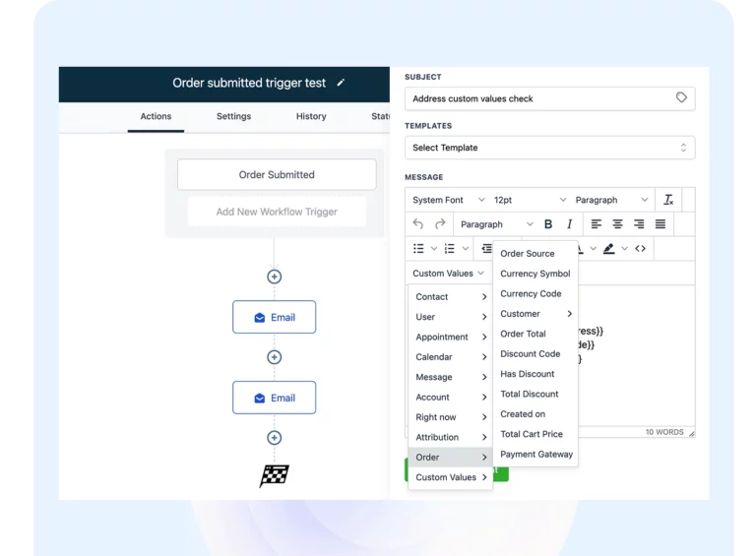Viewport: 756px width, 556px height.
Task: Open the Paragraph dropdown beside redo
Action: (496, 224)
